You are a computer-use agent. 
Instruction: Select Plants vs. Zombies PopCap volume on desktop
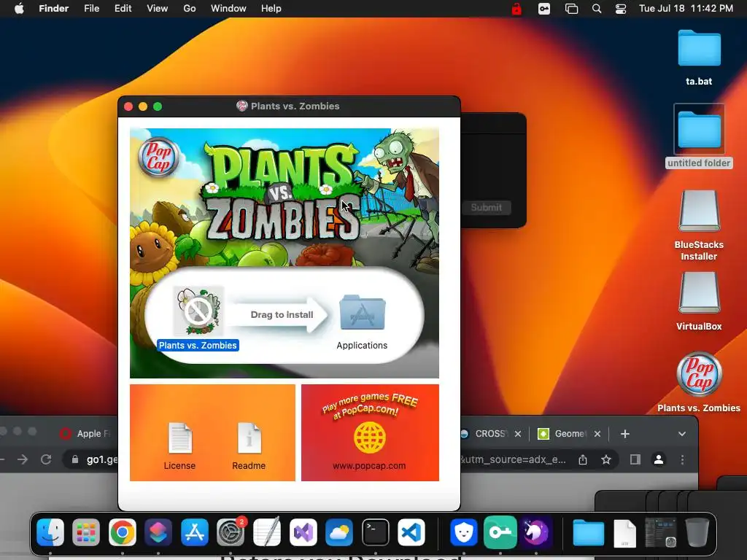(x=699, y=374)
